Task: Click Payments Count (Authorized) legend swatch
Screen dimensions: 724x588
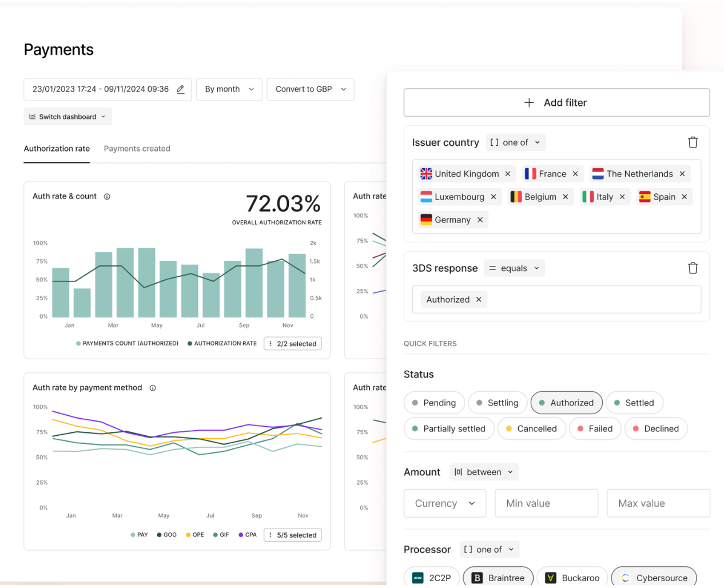Action: tap(78, 344)
